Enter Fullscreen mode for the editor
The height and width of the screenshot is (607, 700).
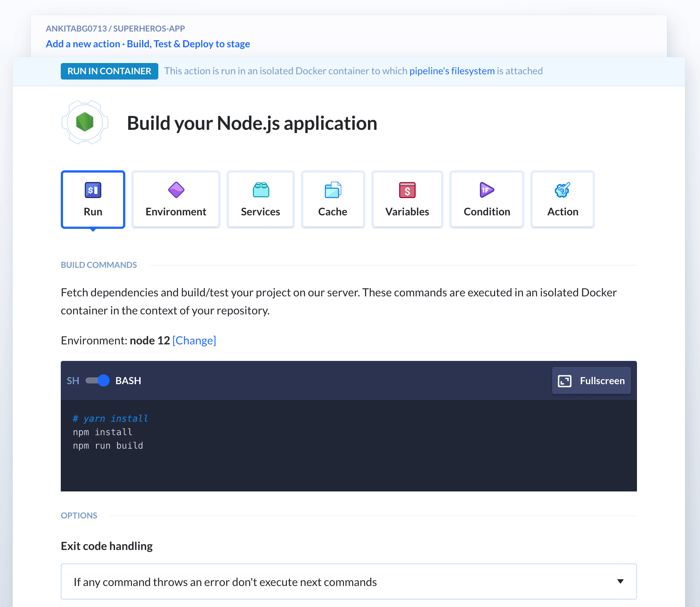[x=591, y=380]
